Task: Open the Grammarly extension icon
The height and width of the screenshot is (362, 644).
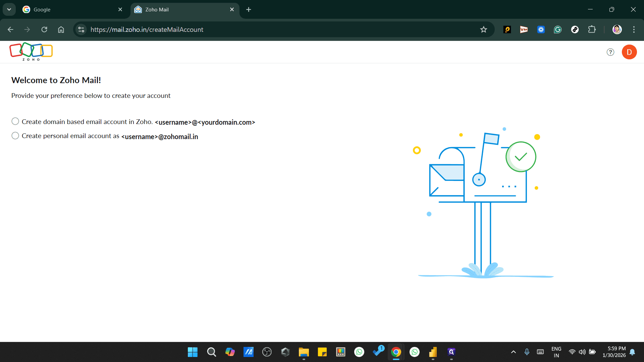Action: (558, 29)
